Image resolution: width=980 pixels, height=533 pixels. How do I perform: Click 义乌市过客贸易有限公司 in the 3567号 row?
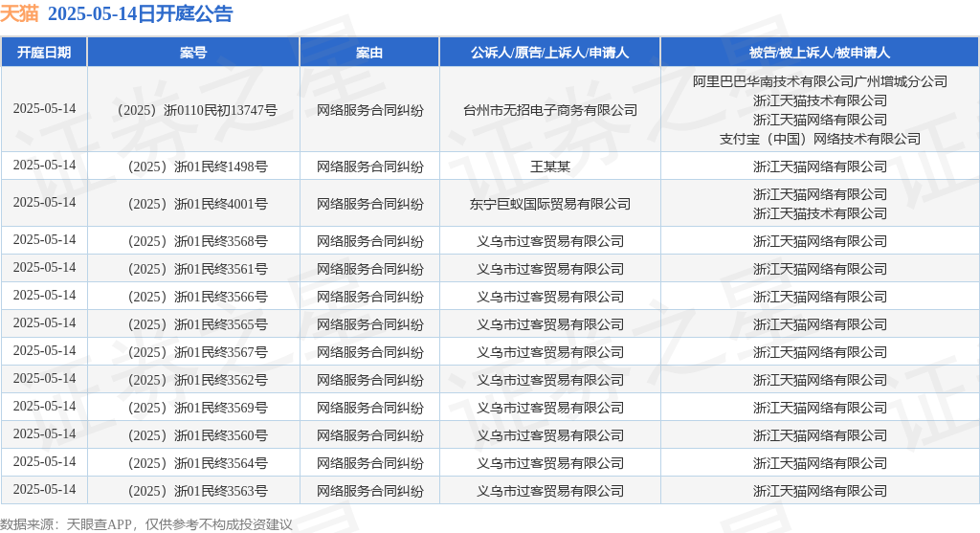pos(550,352)
